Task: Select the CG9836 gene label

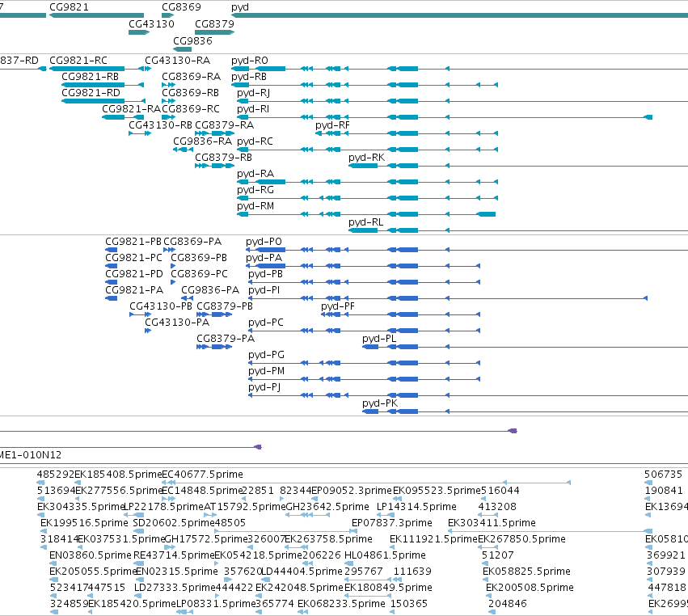Action: (192, 40)
